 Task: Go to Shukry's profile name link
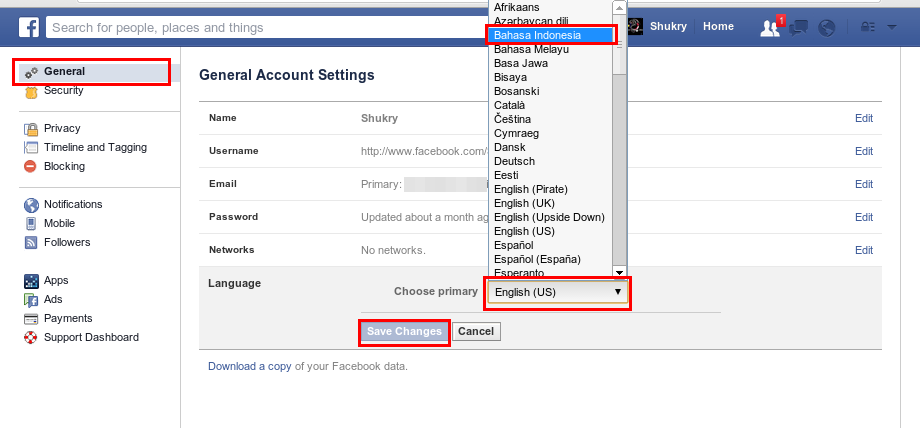[x=668, y=26]
